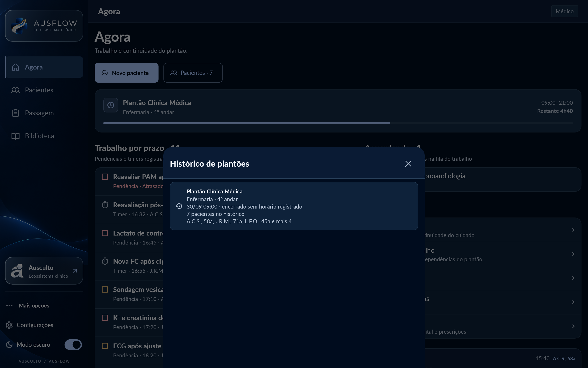Open Biblioteca in the sidebar

(x=44, y=136)
